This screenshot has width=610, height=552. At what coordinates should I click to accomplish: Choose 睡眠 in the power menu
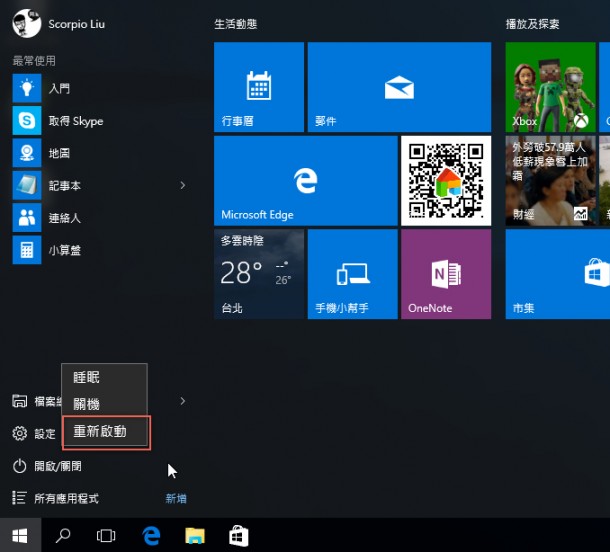click(87, 378)
